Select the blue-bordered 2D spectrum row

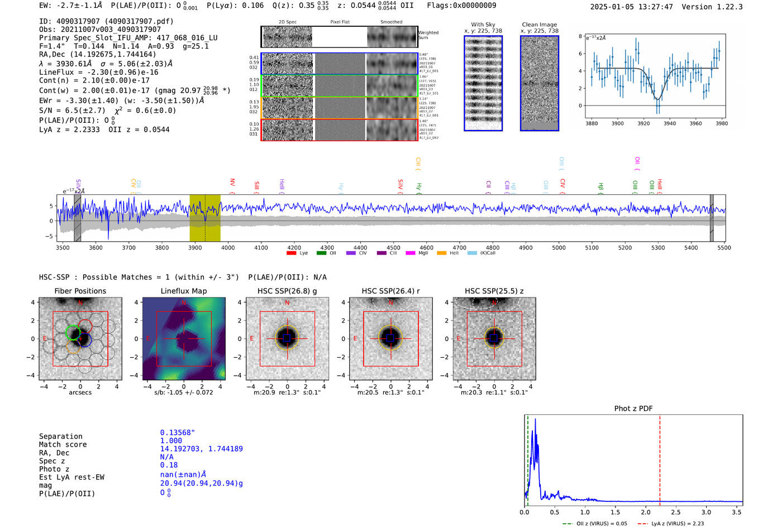(339, 64)
